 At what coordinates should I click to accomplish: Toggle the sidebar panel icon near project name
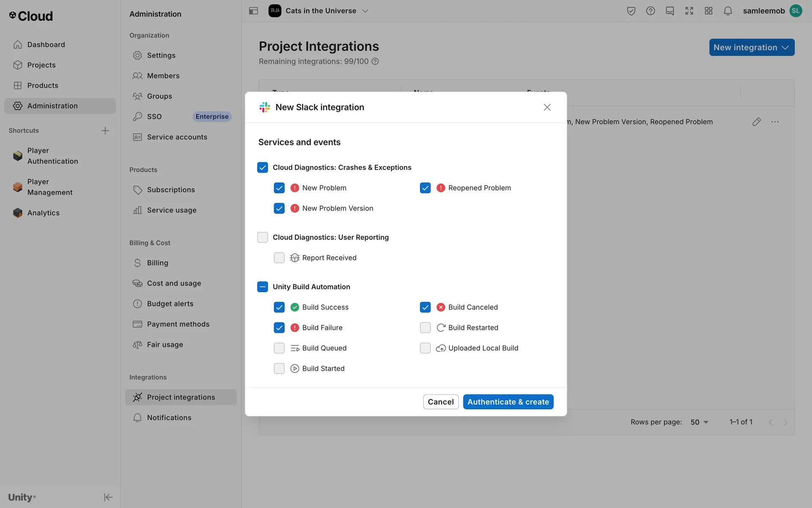click(253, 11)
